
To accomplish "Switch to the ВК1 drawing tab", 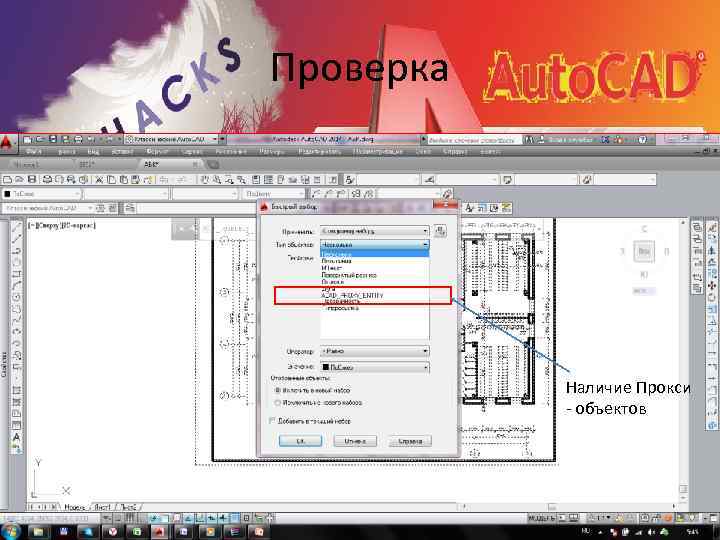I will point(87,164).
